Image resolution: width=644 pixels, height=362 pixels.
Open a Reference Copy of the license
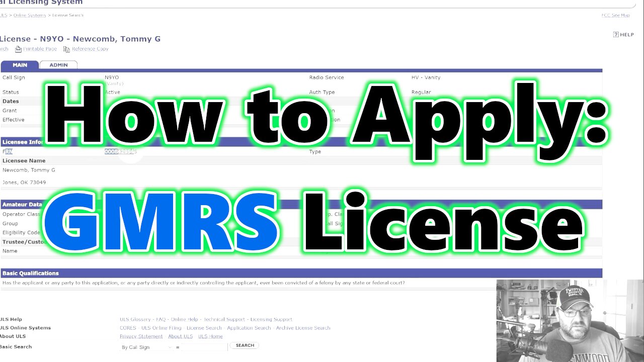tap(90, 49)
